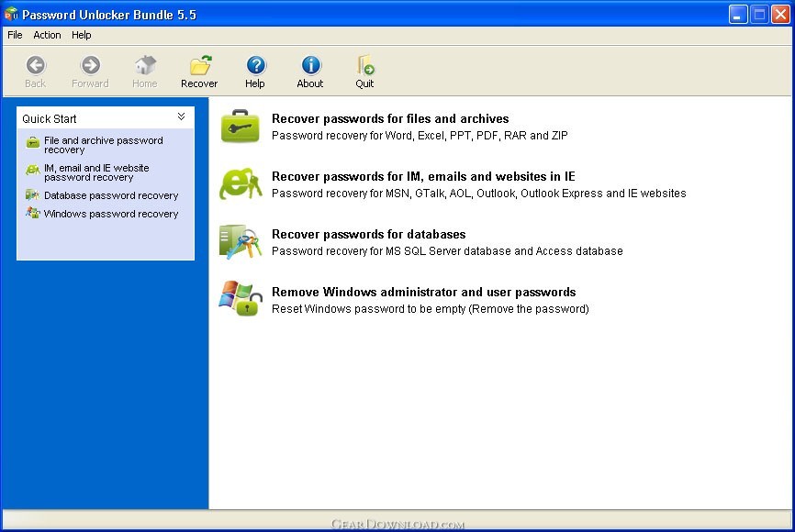795x532 pixels.
Task: Open Help via question mark icon
Action: [255, 65]
